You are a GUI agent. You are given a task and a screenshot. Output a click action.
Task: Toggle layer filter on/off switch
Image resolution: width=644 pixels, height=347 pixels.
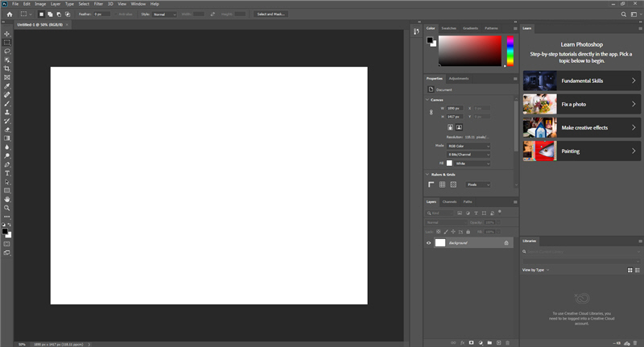click(x=499, y=212)
